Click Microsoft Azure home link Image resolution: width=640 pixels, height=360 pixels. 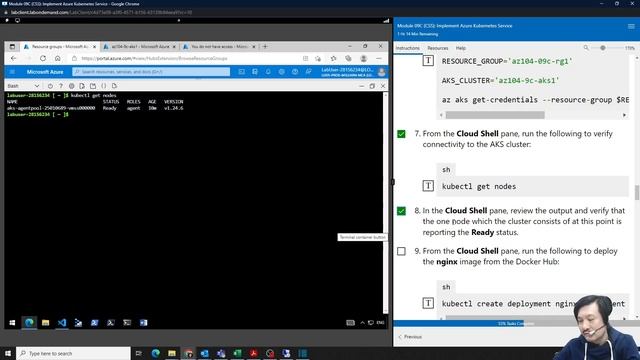coord(45,72)
